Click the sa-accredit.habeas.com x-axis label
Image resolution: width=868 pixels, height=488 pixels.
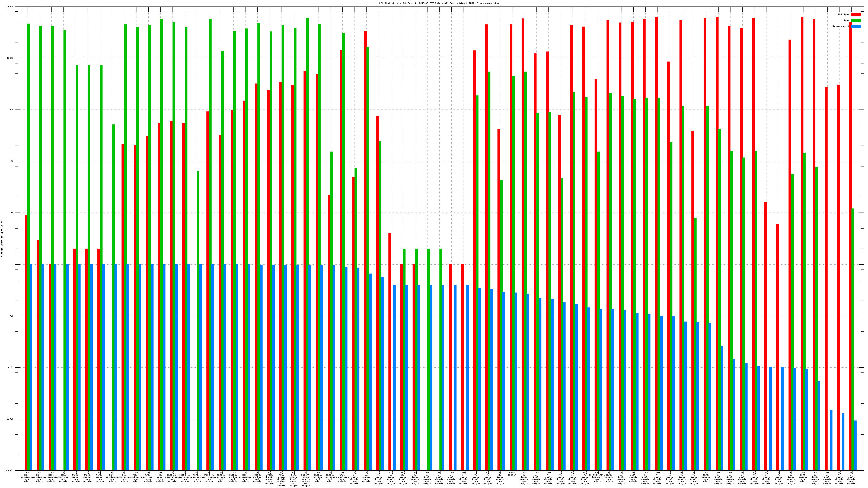coord(597,477)
